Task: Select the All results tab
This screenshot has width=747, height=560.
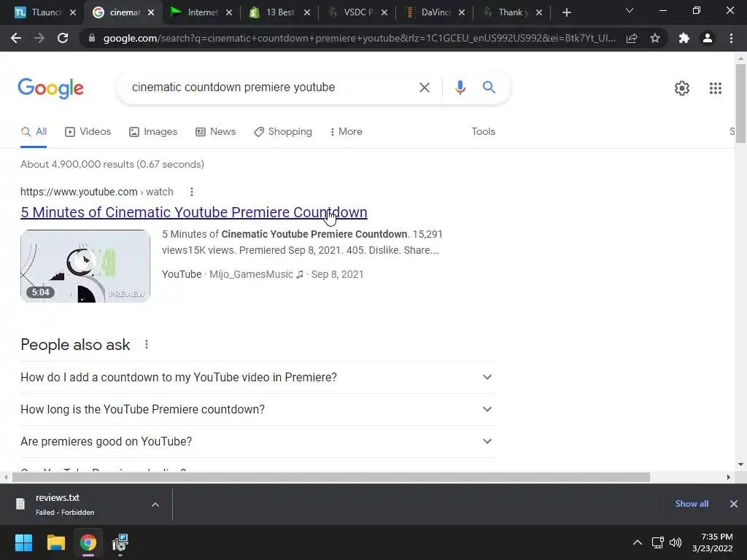Action: point(34,131)
